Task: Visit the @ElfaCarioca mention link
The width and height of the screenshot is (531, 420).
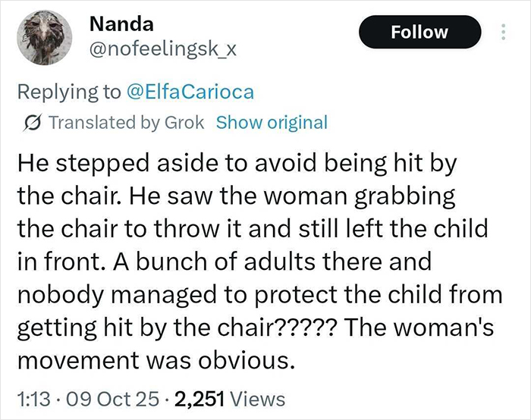Action: point(190,92)
